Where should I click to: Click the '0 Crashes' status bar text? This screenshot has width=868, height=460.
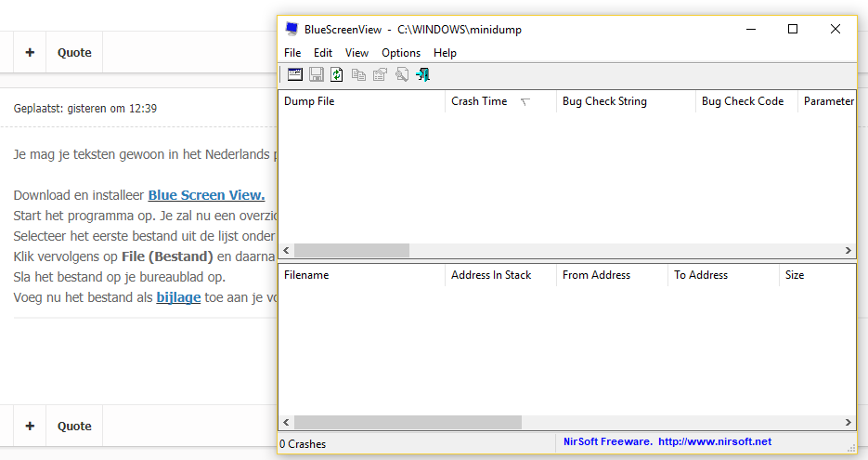point(303,444)
